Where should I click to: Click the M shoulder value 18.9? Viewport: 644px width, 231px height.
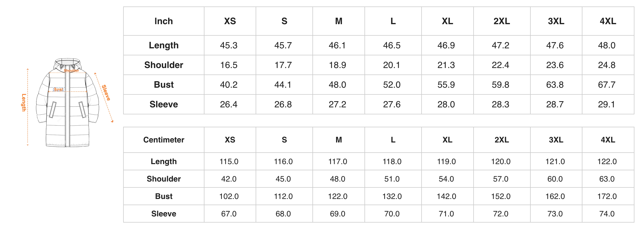tap(337, 65)
